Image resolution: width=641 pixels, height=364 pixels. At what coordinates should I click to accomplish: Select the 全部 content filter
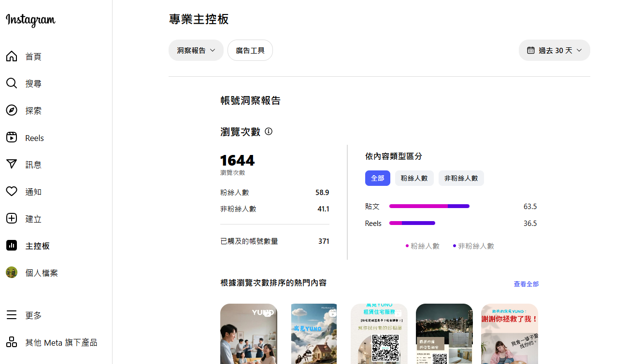(x=377, y=178)
